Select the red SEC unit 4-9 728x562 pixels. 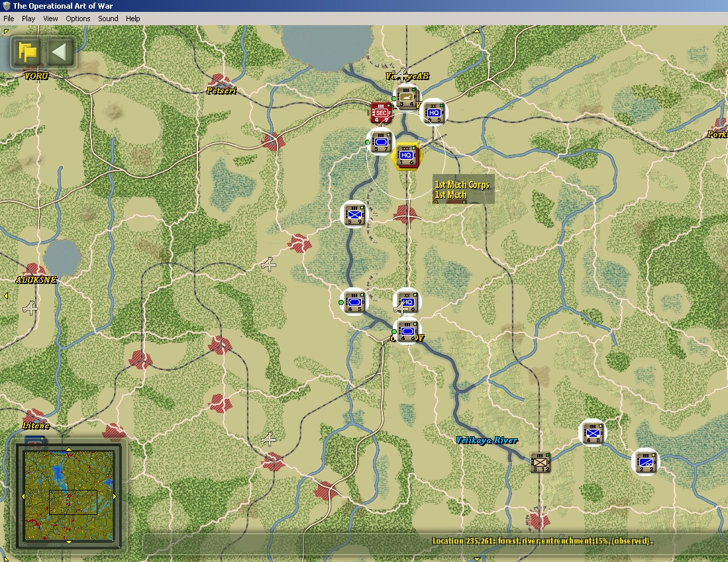381,113
